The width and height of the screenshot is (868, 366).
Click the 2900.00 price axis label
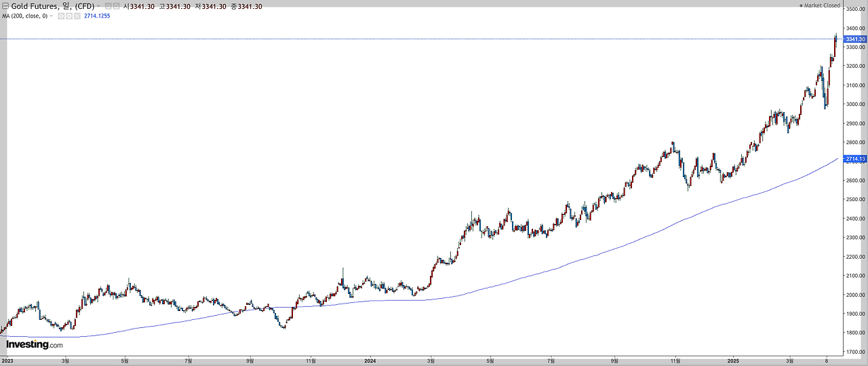click(x=856, y=124)
